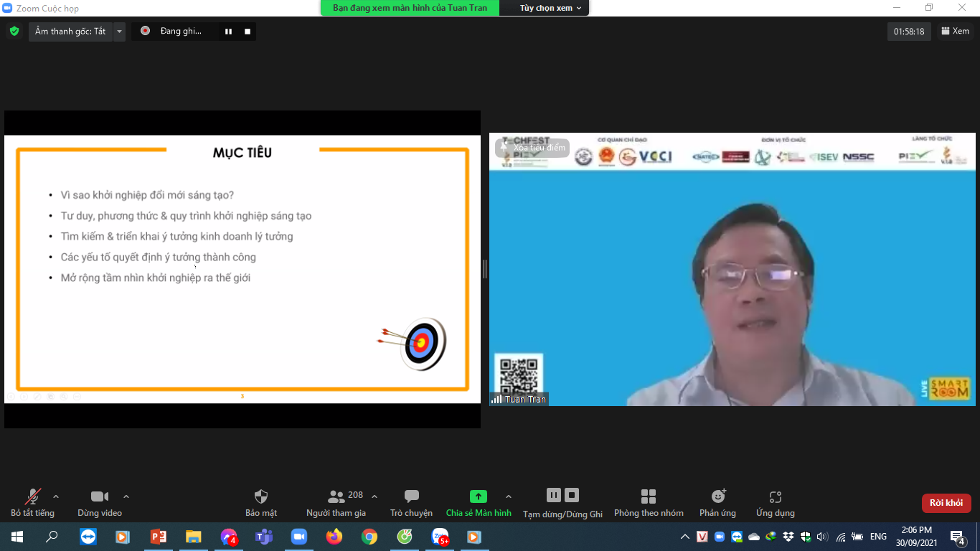This screenshot has width=980, height=551.
Task: Pause recording in bottom Tạm dừng/Dừng Ghi control
Action: pos(553,495)
